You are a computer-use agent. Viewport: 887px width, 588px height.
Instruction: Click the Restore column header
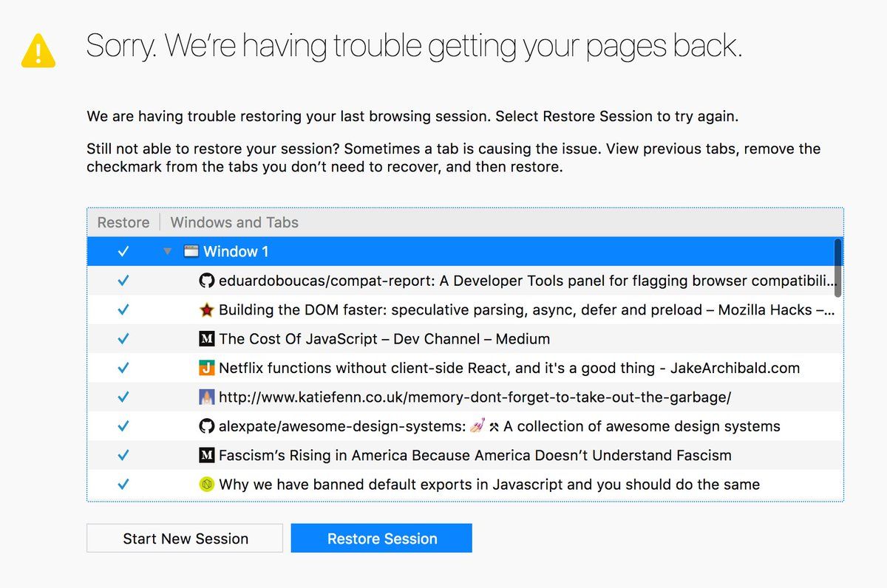[x=123, y=222]
